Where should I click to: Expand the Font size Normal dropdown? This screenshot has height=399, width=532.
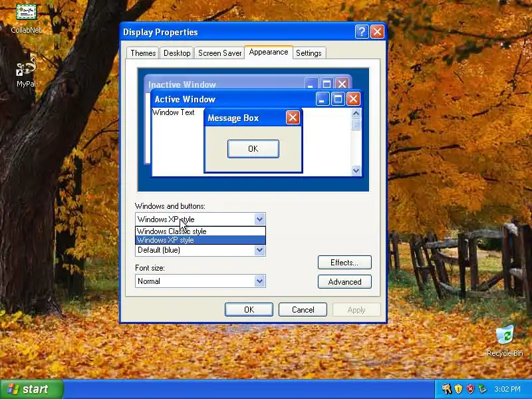click(x=259, y=281)
